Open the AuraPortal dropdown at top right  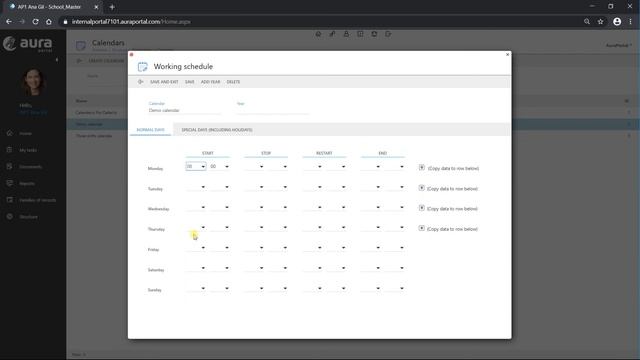coord(619,45)
